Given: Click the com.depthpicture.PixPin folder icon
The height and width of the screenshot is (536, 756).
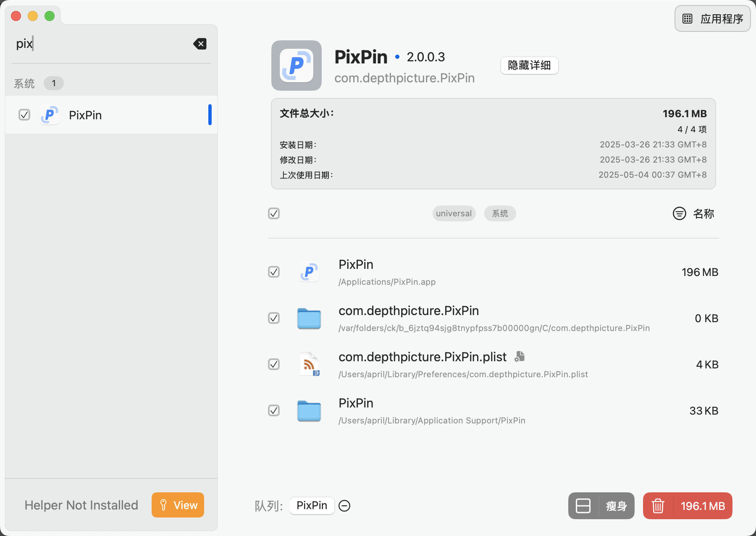Looking at the screenshot, I should 309,318.
